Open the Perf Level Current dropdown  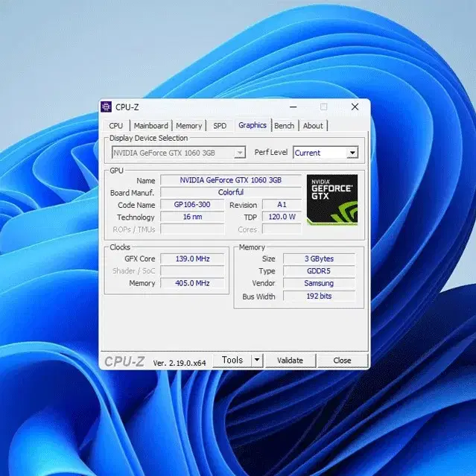(x=326, y=153)
